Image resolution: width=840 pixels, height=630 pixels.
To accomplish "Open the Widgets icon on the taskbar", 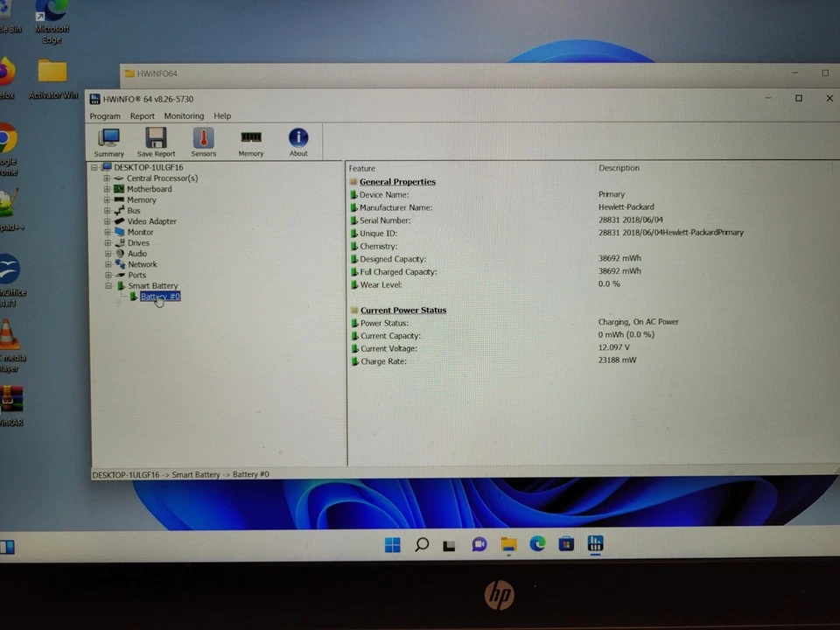I will 8,547.
